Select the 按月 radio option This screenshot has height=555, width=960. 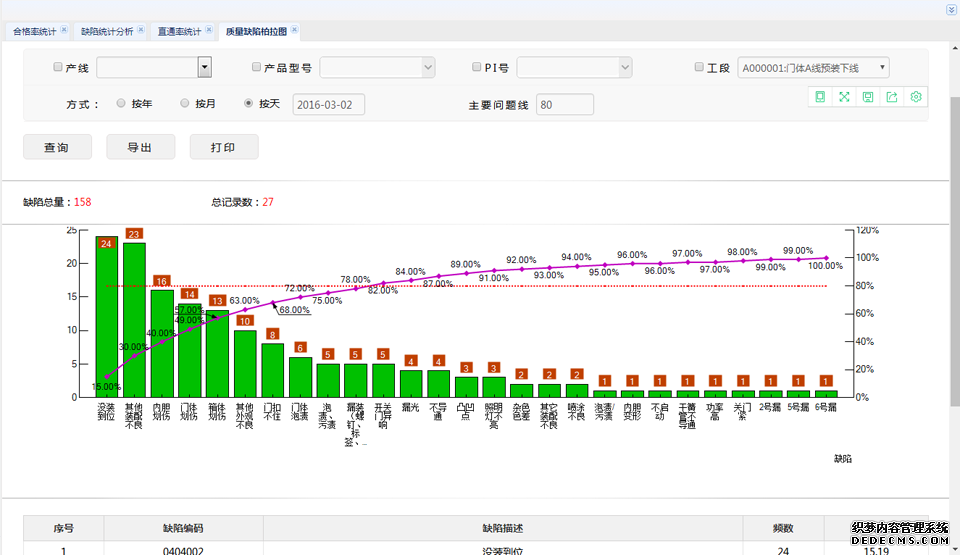coord(185,103)
